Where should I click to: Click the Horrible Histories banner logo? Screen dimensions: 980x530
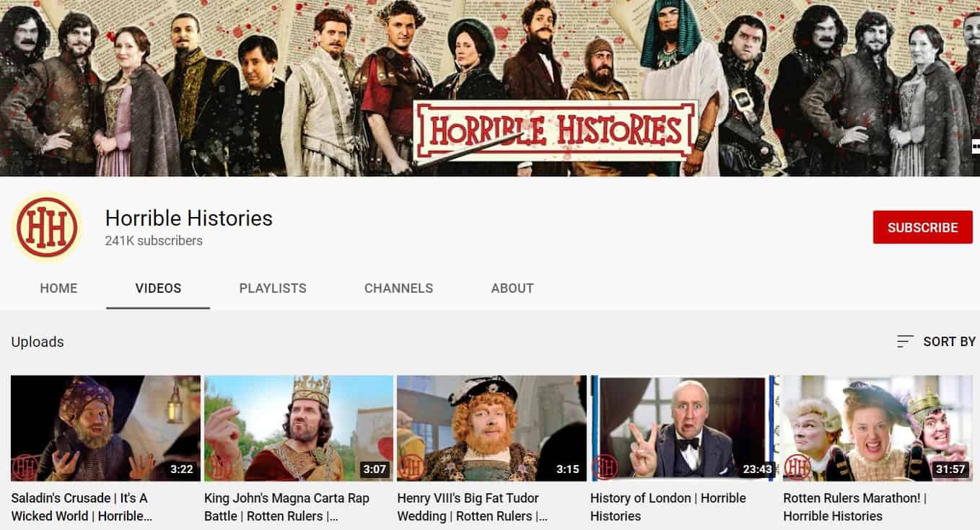(x=556, y=131)
